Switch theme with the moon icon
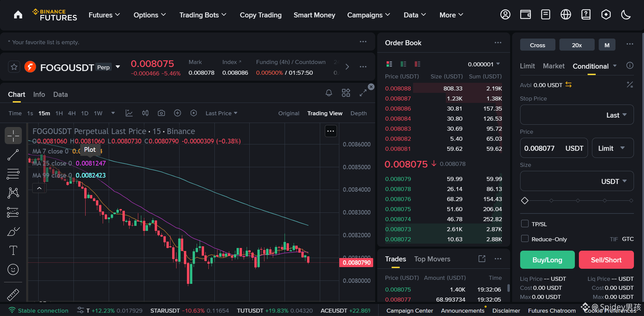 click(x=626, y=15)
